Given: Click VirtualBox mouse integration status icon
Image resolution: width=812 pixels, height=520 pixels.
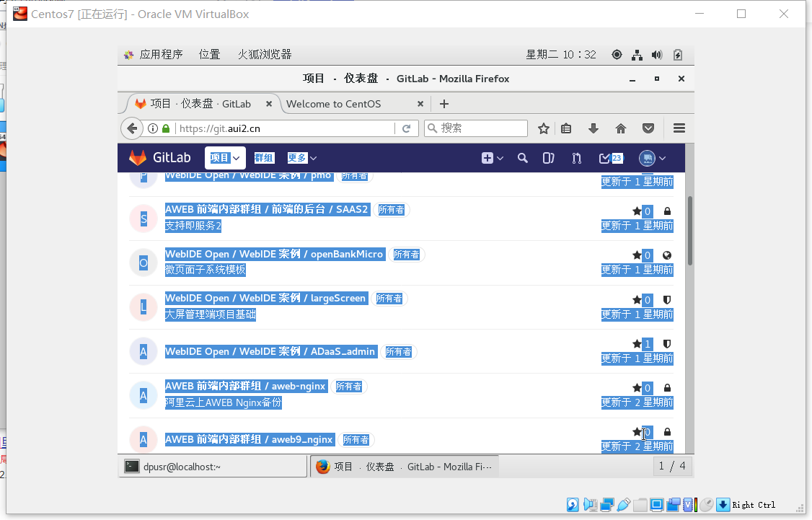Looking at the screenshot, I should (707, 505).
